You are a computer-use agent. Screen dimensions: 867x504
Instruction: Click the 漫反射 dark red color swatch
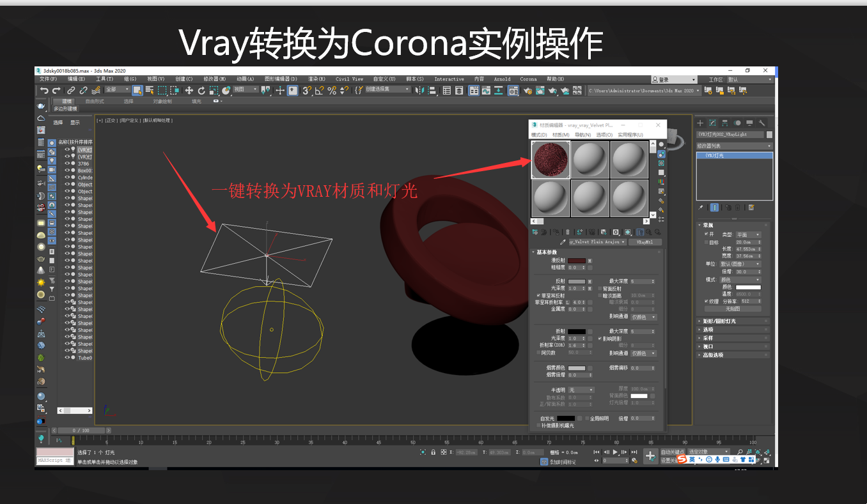(577, 261)
